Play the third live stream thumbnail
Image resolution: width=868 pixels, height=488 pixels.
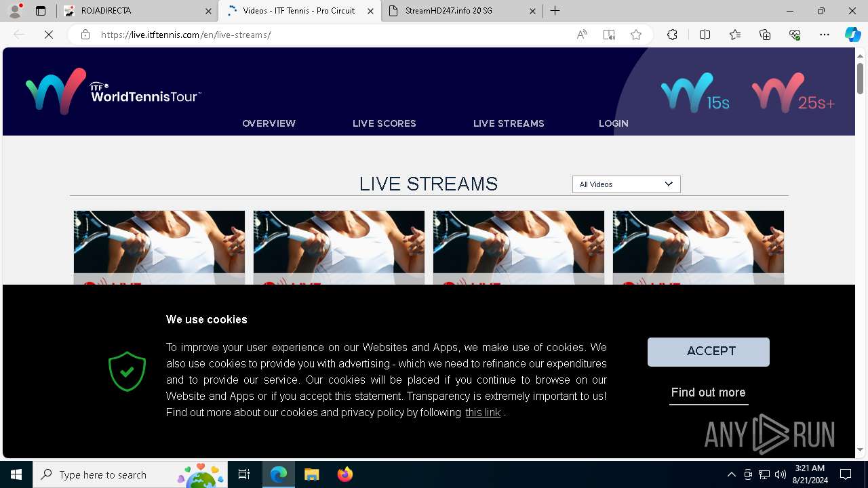pos(519,247)
